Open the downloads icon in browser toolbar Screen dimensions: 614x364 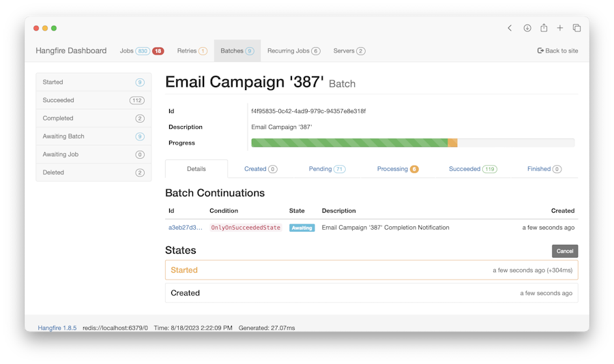point(527,28)
